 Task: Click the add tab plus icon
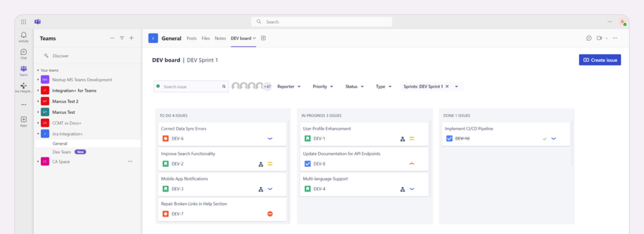[263, 38]
